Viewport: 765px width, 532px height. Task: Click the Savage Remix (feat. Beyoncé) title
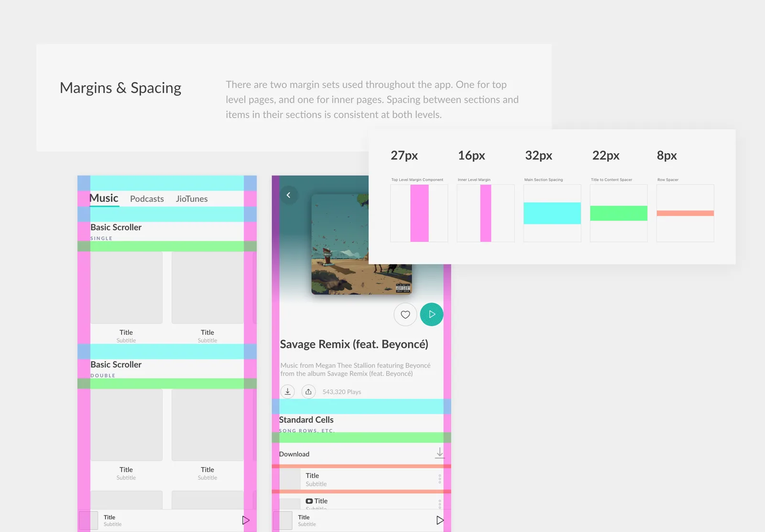tap(354, 344)
